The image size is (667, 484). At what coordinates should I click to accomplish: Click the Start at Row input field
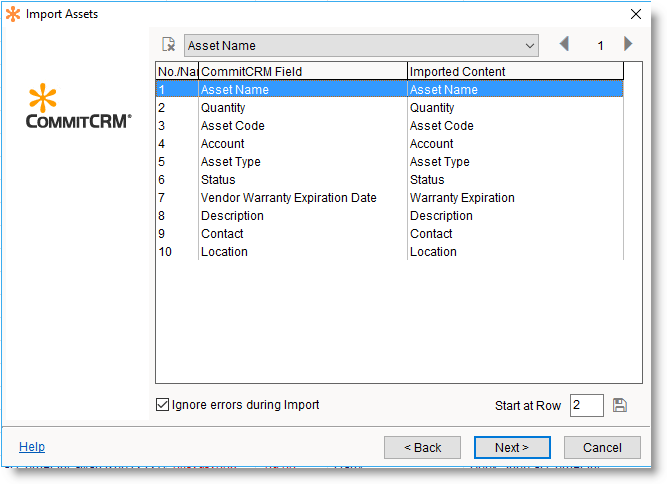(x=586, y=405)
